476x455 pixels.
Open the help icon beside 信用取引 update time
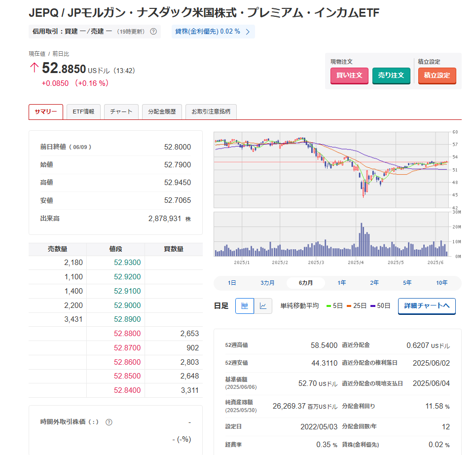(153, 32)
